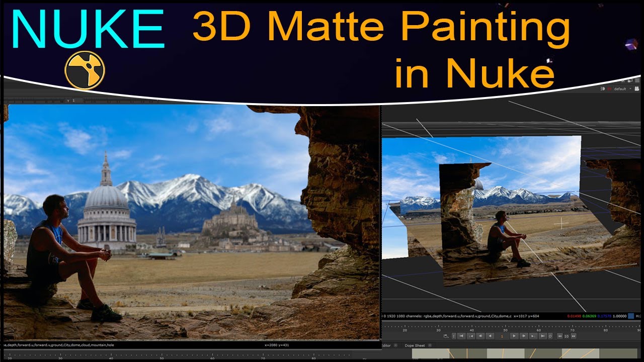The image size is (644, 362).
Task: Click the headlight icon left of the red icon
Action: click(603, 89)
